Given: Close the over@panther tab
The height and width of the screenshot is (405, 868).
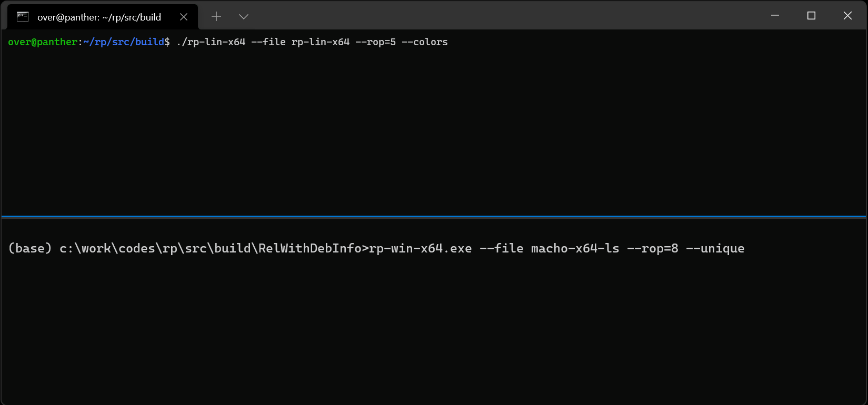Looking at the screenshot, I should [x=184, y=17].
